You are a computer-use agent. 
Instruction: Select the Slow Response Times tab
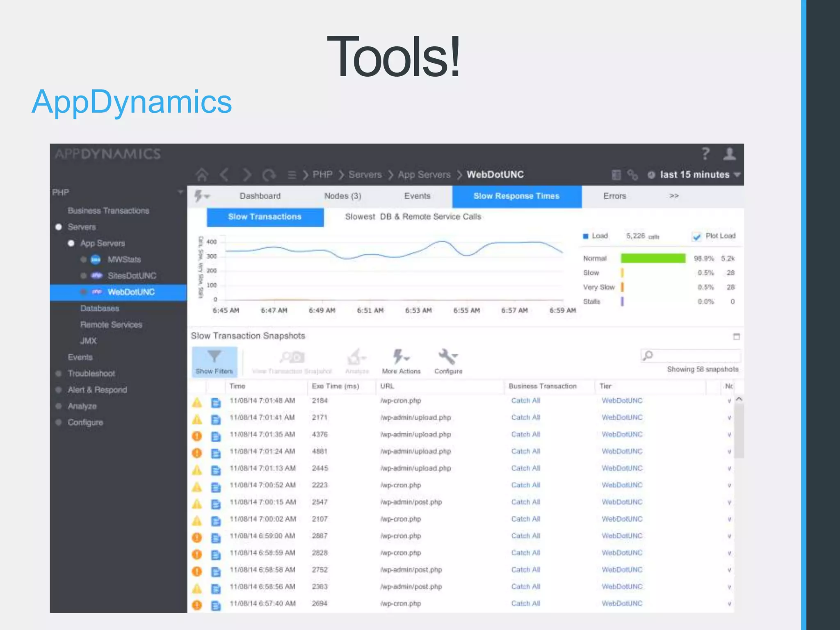click(517, 196)
